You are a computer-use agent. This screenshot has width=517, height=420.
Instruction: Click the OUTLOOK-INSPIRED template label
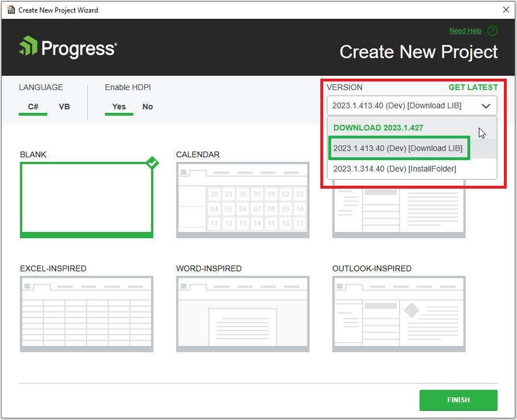(372, 268)
